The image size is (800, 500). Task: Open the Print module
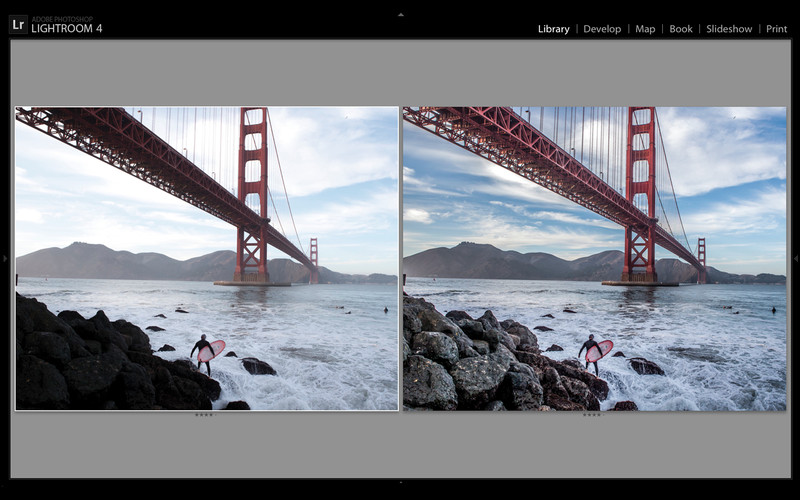(x=776, y=29)
